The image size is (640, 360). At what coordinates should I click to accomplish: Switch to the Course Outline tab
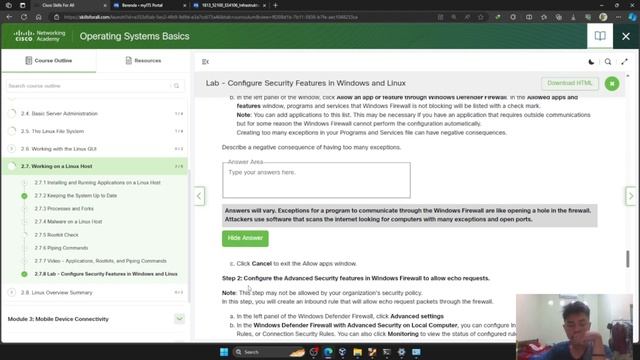point(49,60)
